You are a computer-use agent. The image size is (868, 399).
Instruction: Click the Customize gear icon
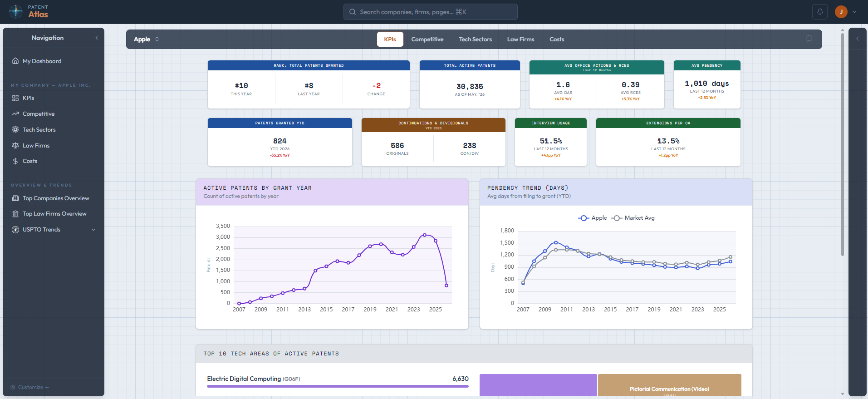(x=13, y=387)
